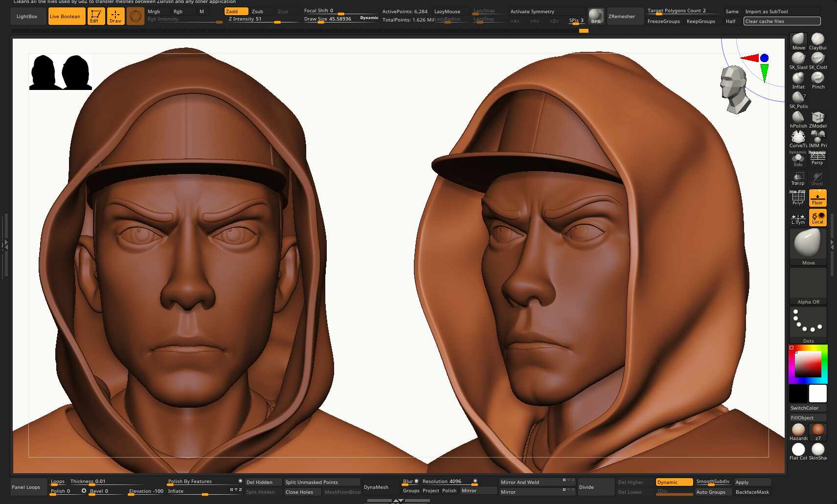Adjust the Z Intensity slider
The width and height of the screenshot is (837, 504).
click(x=263, y=20)
